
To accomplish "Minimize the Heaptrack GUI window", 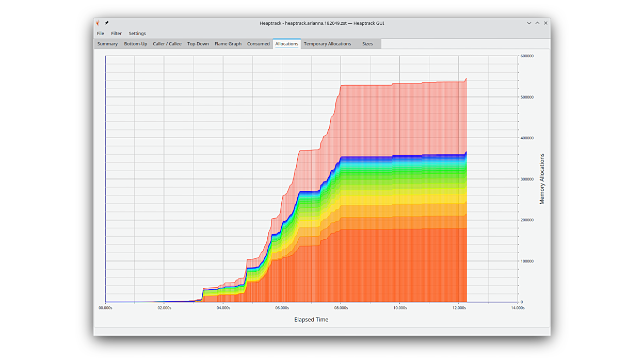I will 529,23.
